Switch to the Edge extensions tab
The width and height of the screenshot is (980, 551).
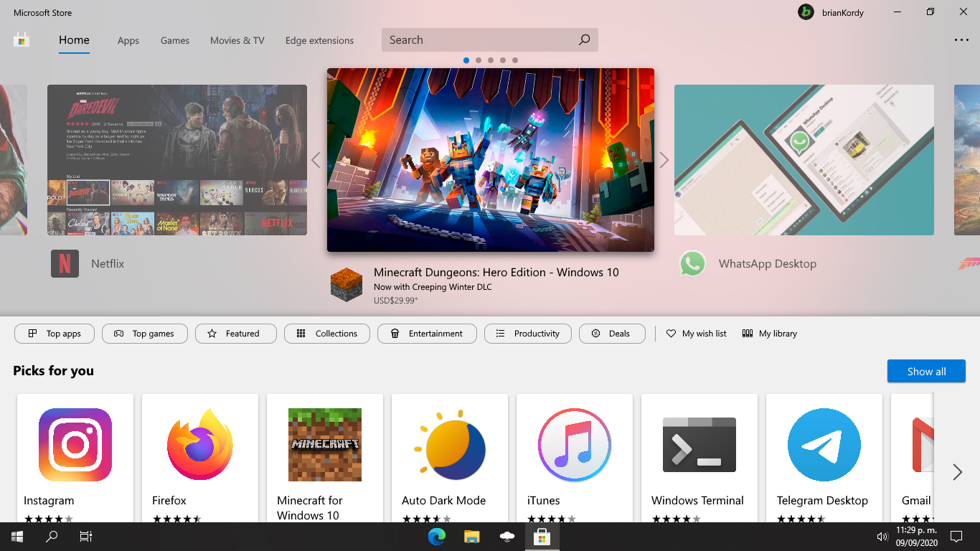[x=319, y=41]
